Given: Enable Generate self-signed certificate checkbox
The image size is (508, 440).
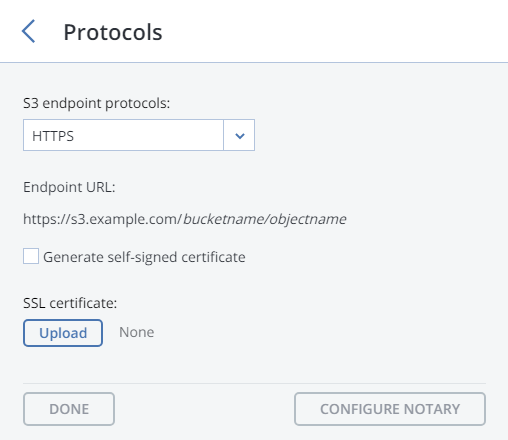Looking at the screenshot, I should (31, 256).
